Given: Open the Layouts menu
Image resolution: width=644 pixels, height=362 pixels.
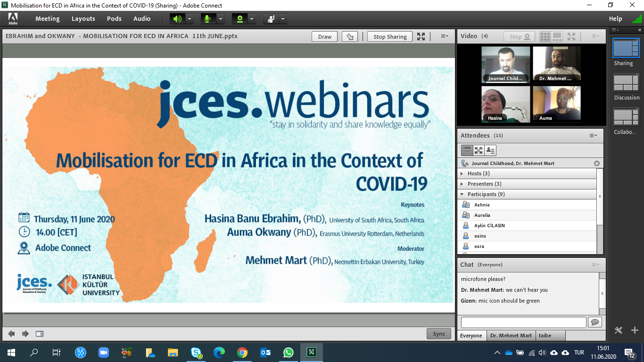Looking at the screenshot, I should click(83, 19).
